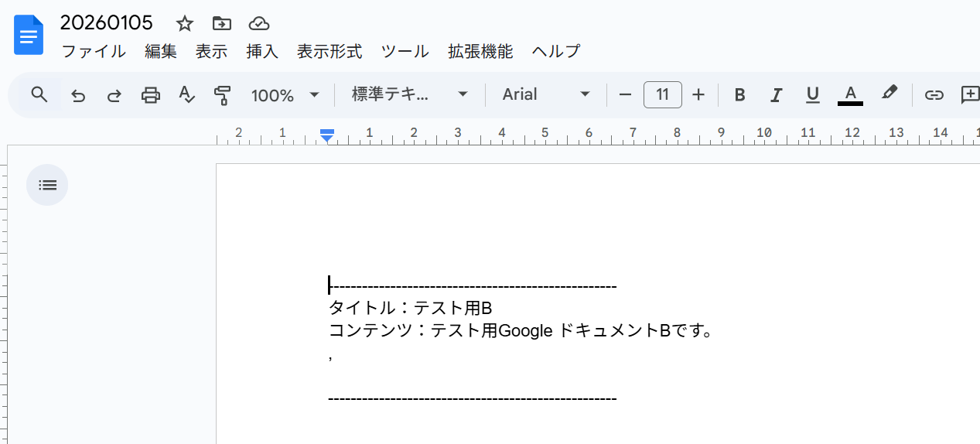The image size is (980, 444).
Task: Print the document using printer icon
Action: point(150,95)
